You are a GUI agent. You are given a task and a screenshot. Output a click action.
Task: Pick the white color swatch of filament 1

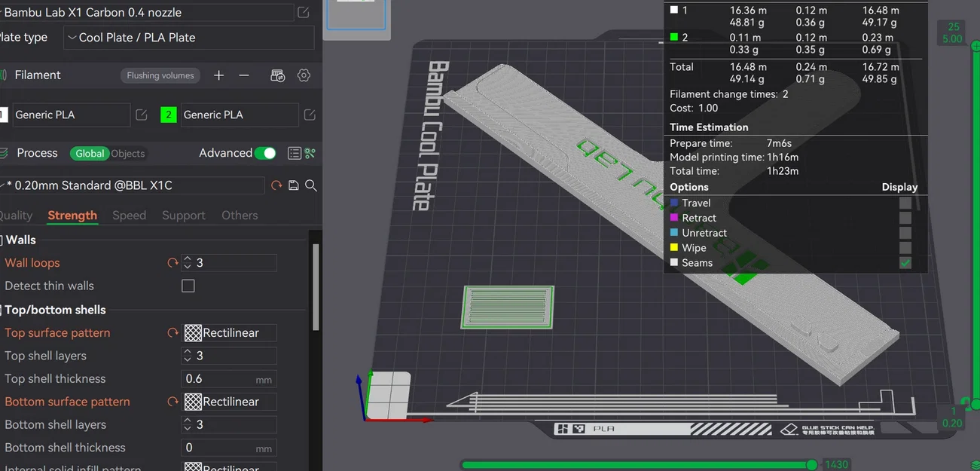(3, 115)
